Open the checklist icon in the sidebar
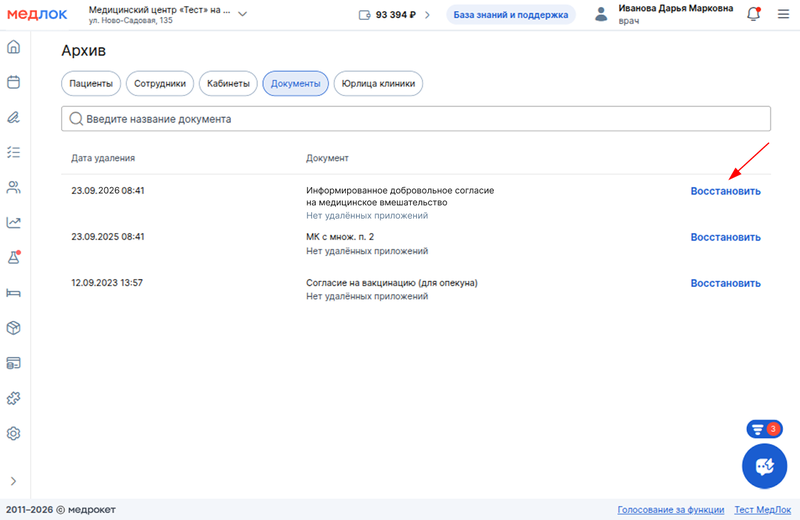Screen dimensions: 800x520 (x=14, y=152)
